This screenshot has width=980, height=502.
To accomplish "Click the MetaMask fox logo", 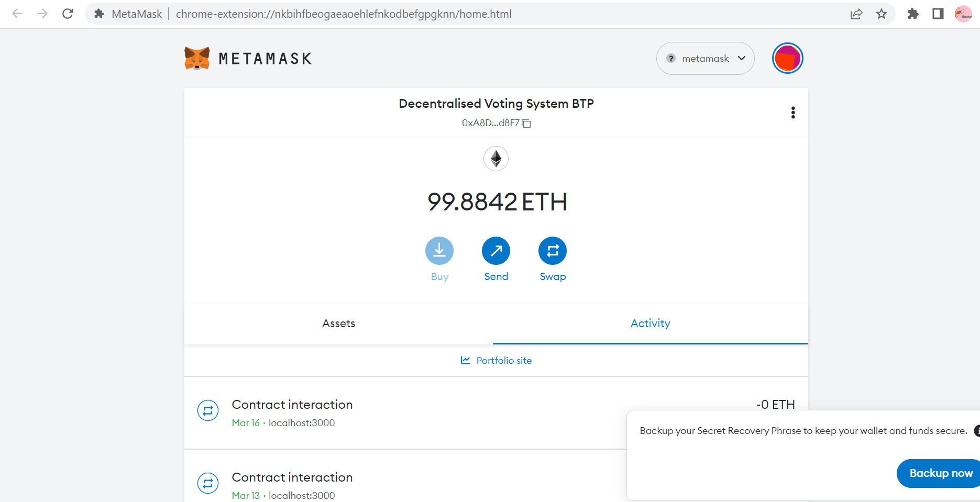I will coord(196,58).
